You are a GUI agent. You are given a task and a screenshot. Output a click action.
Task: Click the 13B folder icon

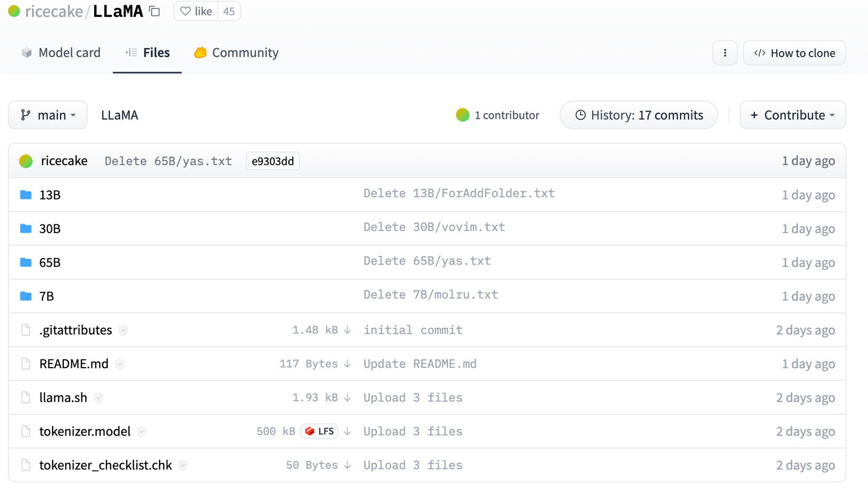26,195
